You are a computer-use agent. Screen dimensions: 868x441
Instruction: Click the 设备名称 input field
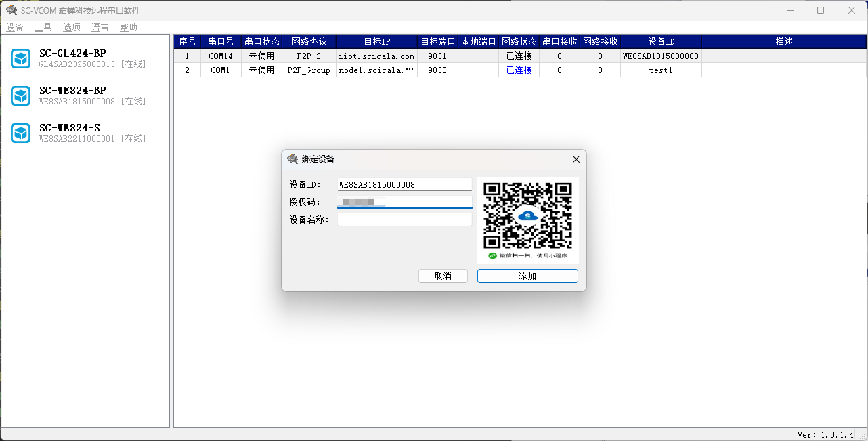(x=404, y=219)
